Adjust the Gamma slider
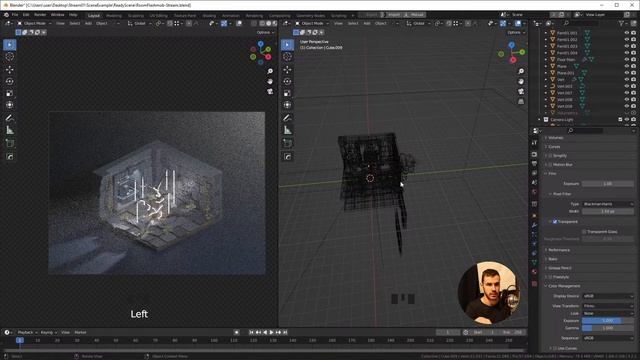The width and height of the screenshot is (640, 360). tap(608, 328)
